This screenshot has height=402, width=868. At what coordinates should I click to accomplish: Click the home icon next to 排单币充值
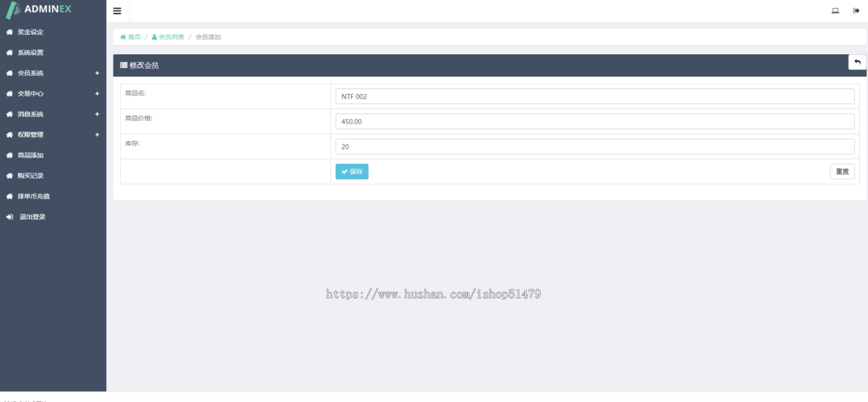9,196
